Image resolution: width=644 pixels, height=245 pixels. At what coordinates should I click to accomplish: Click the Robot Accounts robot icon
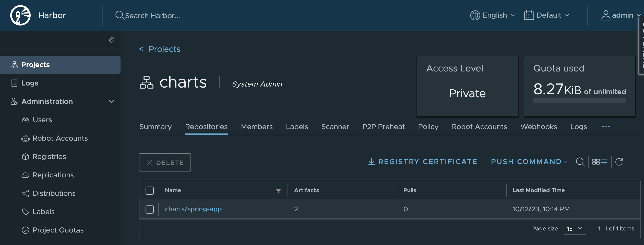[x=26, y=138]
